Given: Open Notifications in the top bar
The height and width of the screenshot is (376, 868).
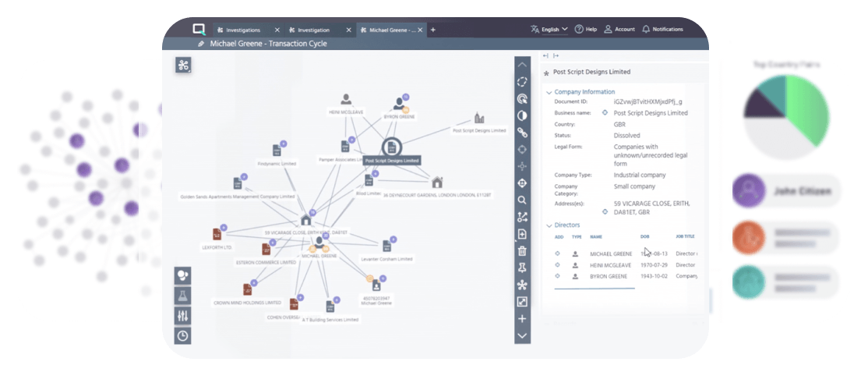Looking at the screenshot, I should click(662, 30).
